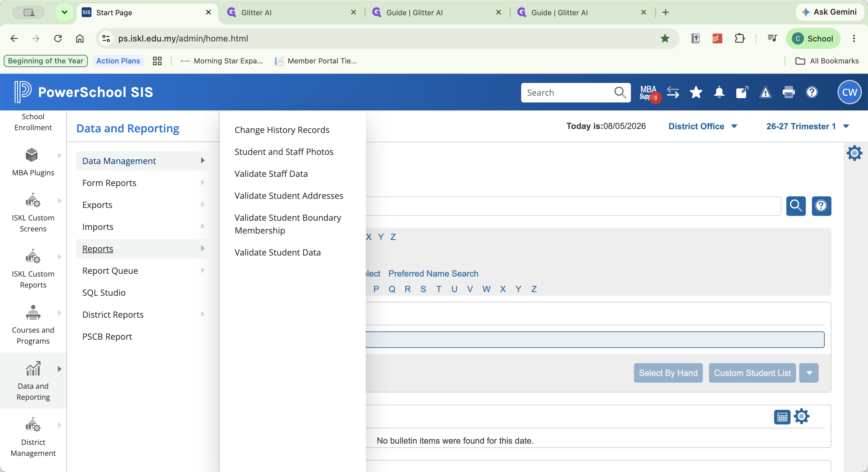The width and height of the screenshot is (868, 472).
Task: Open favorites star icon in PowerSchool header
Action: point(696,92)
